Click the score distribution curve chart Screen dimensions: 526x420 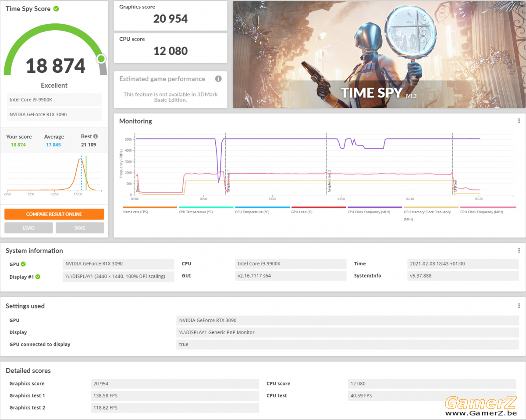[x=54, y=174]
